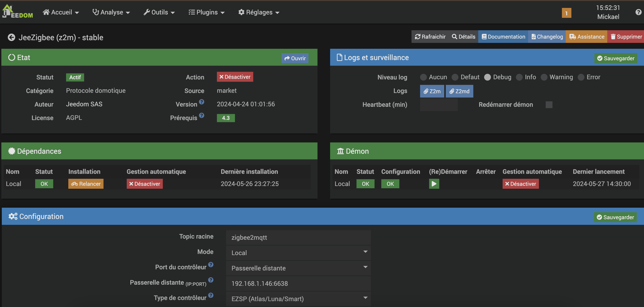Désactiver the plugin in Action row
The height and width of the screenshot is (307, 644).
[x=235, y=77]
